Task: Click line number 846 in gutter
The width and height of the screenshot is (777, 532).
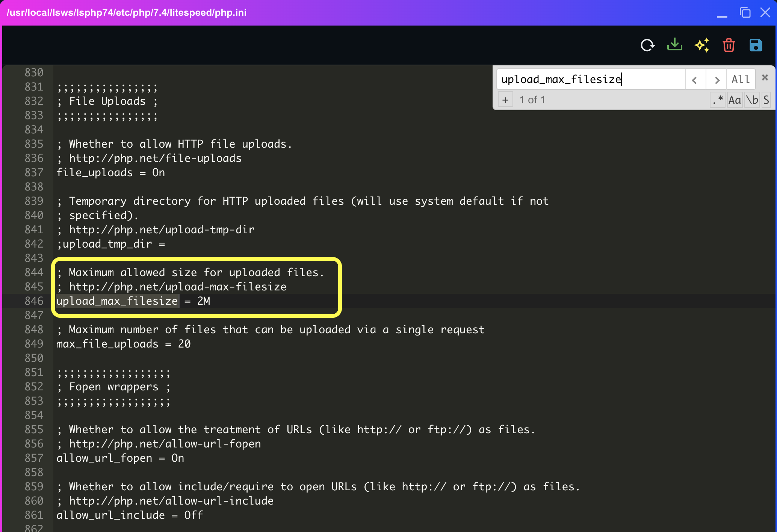Action: (x=34, y=301)
